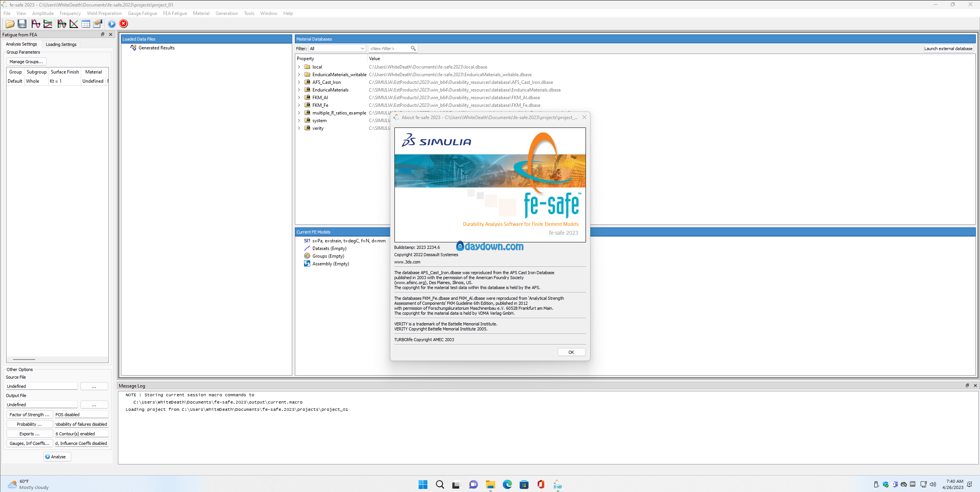Click the hand-on-sheet toolbar icon
Image resolution: width=980 pixels, height=492 pixels.
98,24
